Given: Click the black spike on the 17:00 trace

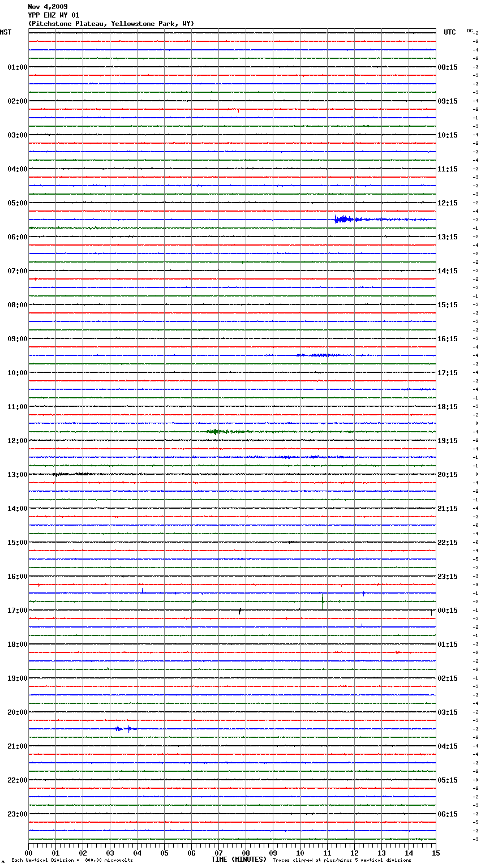Looking at the screenshot, I should [x=240, y=611].
